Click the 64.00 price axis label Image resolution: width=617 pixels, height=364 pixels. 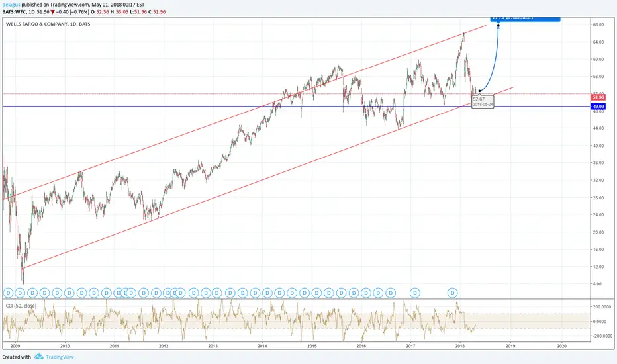pos(598,42)
